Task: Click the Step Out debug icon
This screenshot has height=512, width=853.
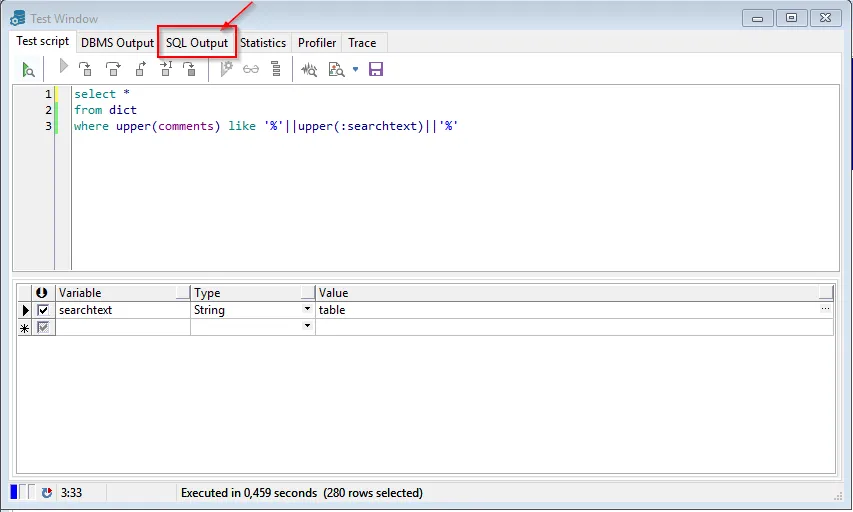Action: pos(140,69)
